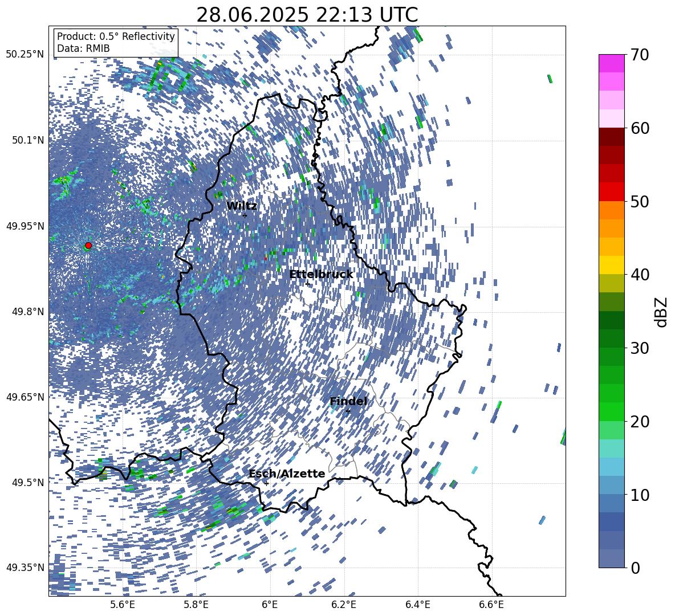The height and width of the screenshot is (616, 675).
Task: Click the red radar site marker
Action: tap(88, 246)
